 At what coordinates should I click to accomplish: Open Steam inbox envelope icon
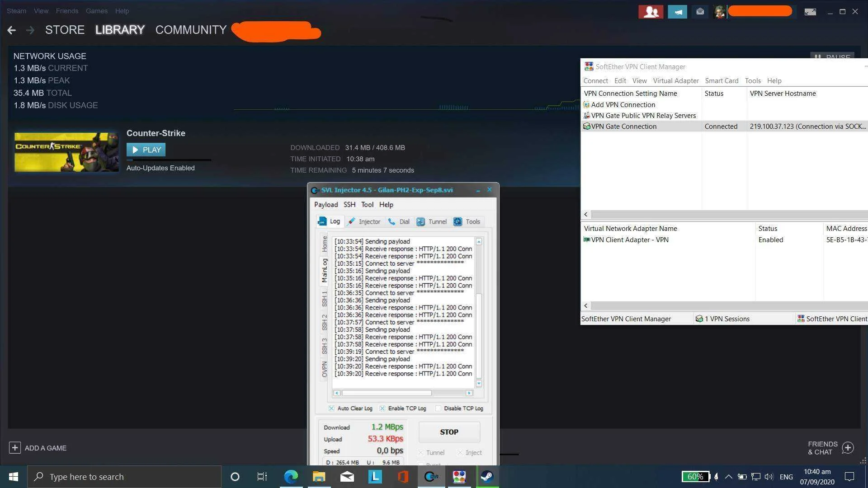(700, 12)
